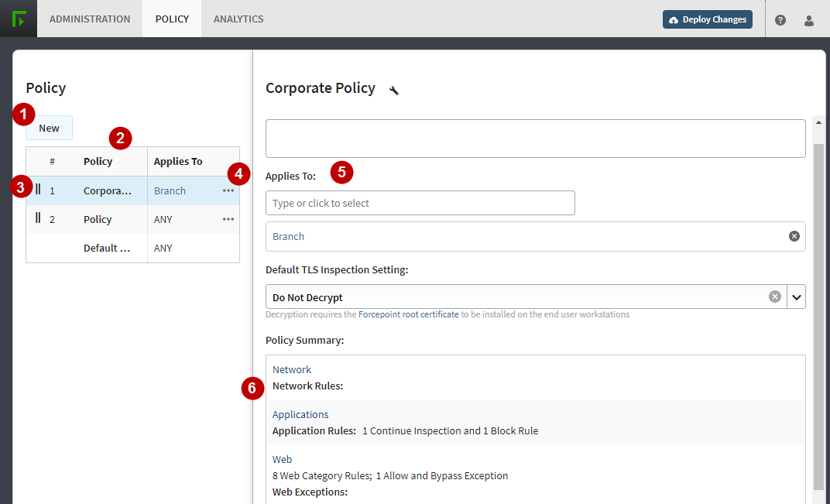Grab the drag handle for policy row 2
Image resolution: width=830 pixels, height=504 pixels.
coord(38,218)
